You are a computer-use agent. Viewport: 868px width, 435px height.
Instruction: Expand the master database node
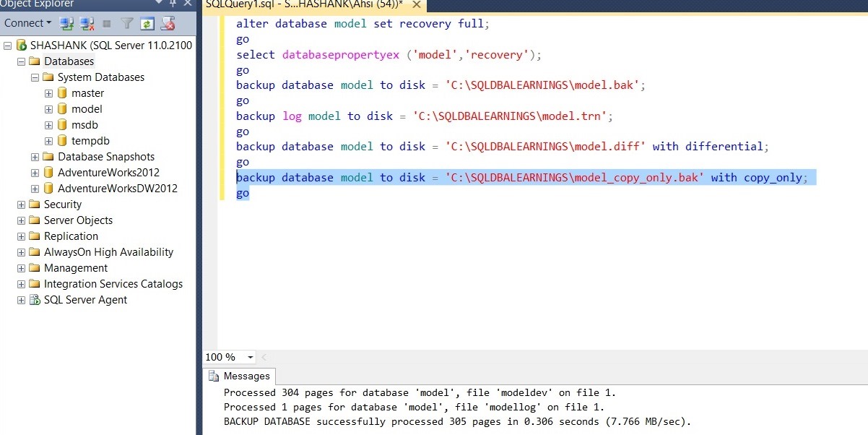(x=48, y=93)
